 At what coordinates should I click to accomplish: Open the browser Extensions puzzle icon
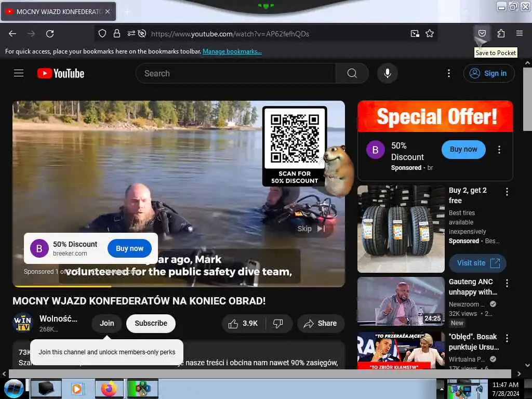click(501, 33)
